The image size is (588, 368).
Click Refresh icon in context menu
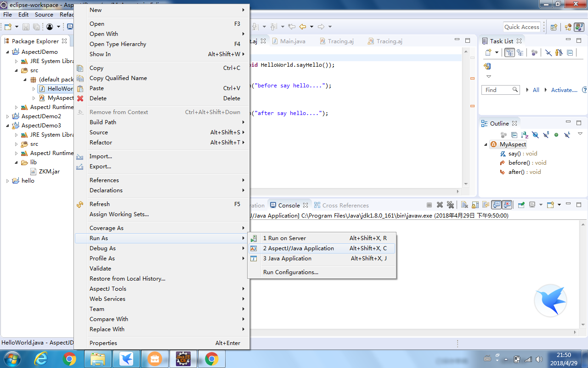(x=80, y=204)
